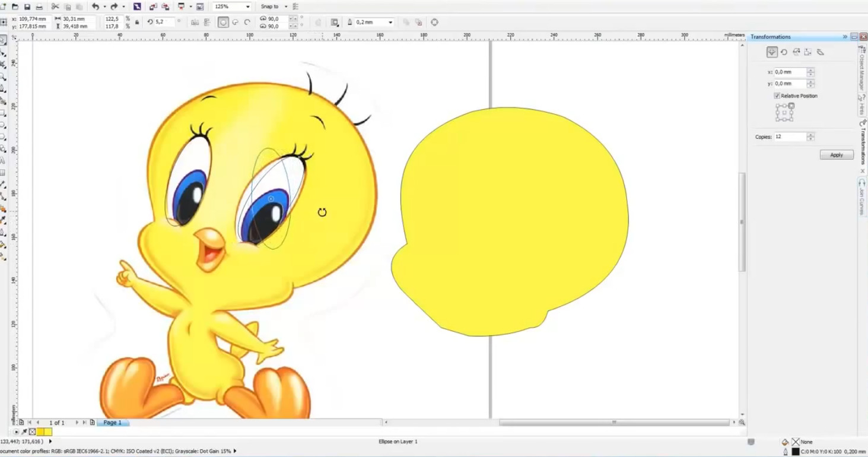Open the Options icon beside Snap to
Screen dimensions: 868x457
tap(295, 7)
